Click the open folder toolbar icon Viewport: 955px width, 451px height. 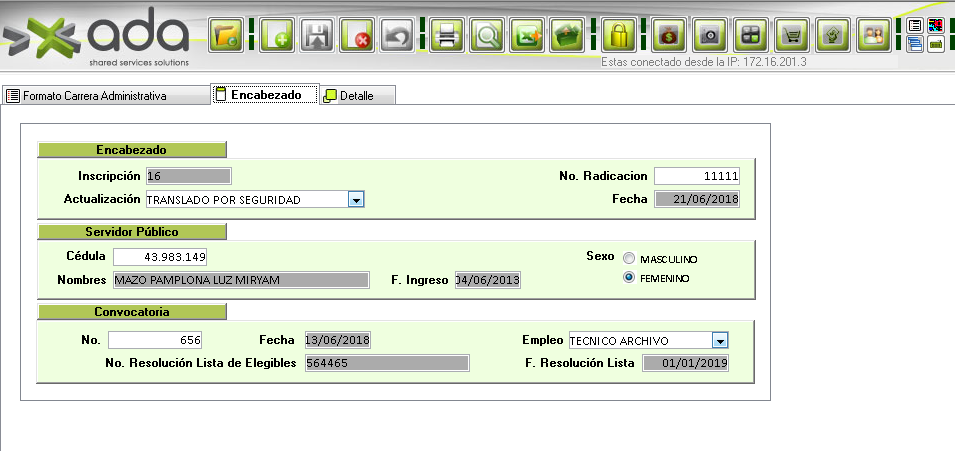point(227,36)
